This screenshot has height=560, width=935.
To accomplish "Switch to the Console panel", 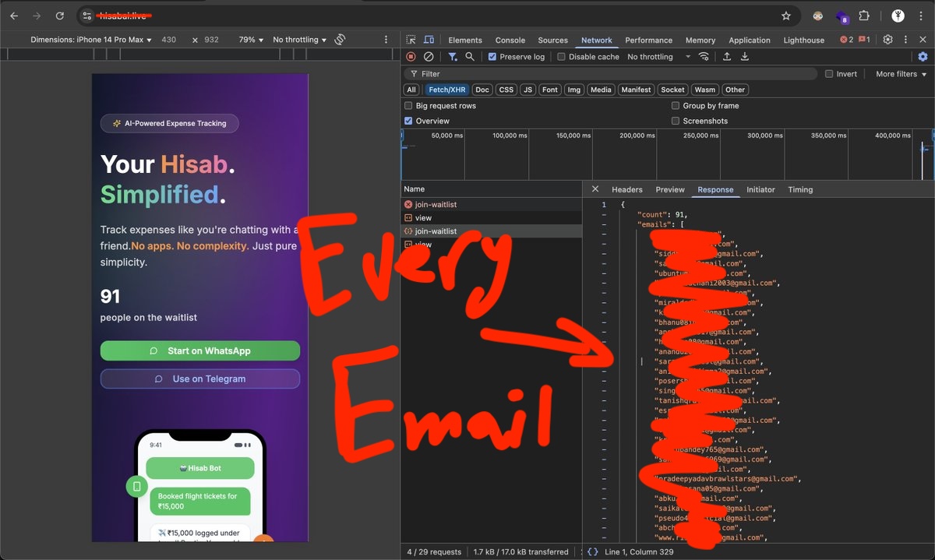I will click(x=510, y=40).
